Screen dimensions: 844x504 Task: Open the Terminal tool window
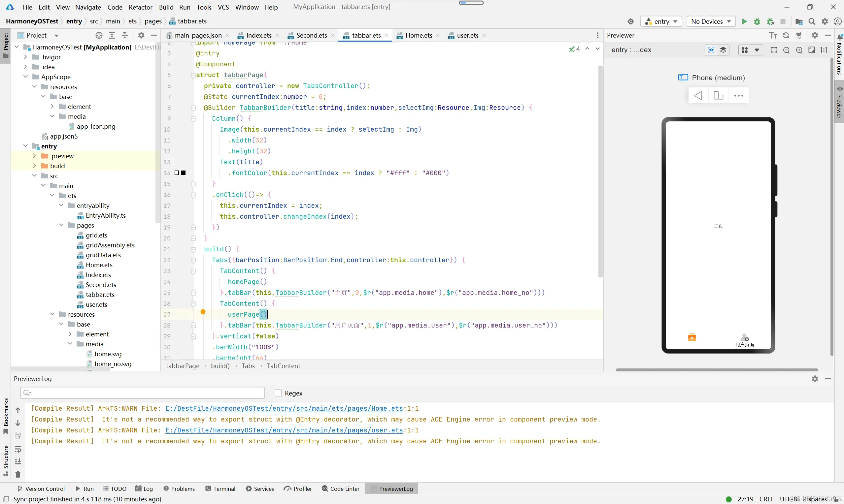tap(220, 489)
